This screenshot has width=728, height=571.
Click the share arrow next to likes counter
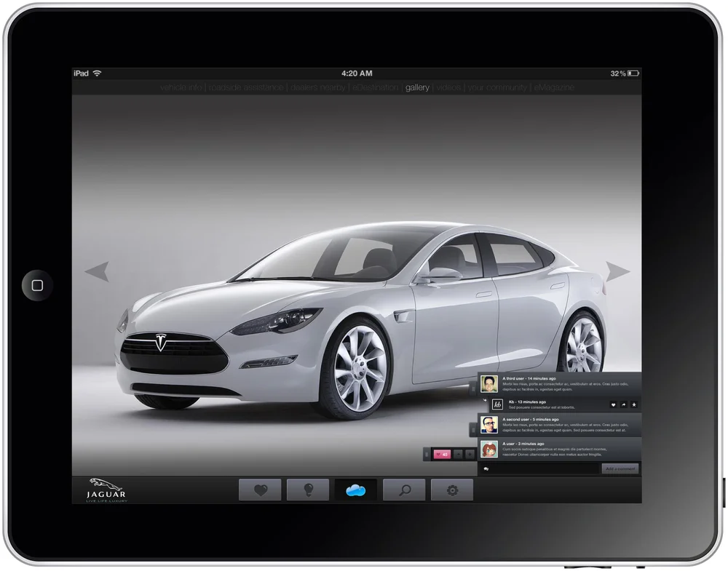coord(458,454)
